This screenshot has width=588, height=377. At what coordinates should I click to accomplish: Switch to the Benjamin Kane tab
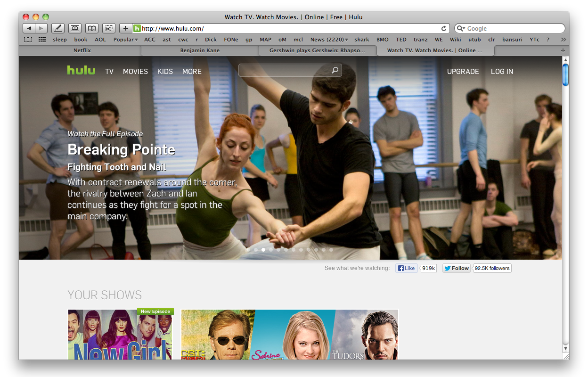pos(200,50)
